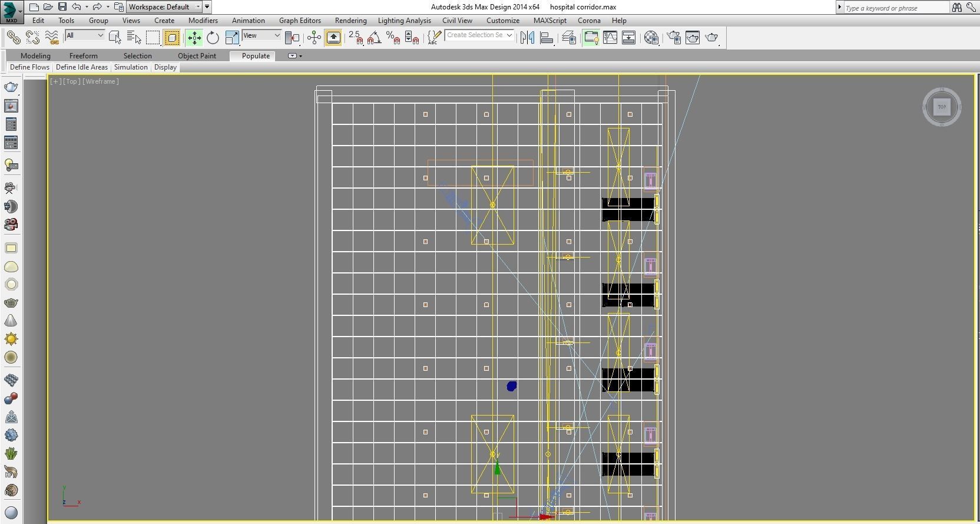Open the Render Setup dialog

(674, 38)
